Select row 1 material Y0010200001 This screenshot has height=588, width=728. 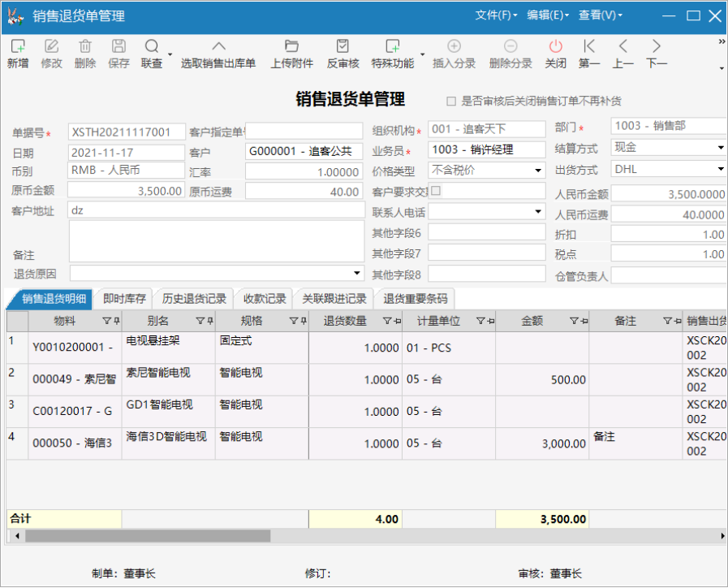(x=75, y=348)
